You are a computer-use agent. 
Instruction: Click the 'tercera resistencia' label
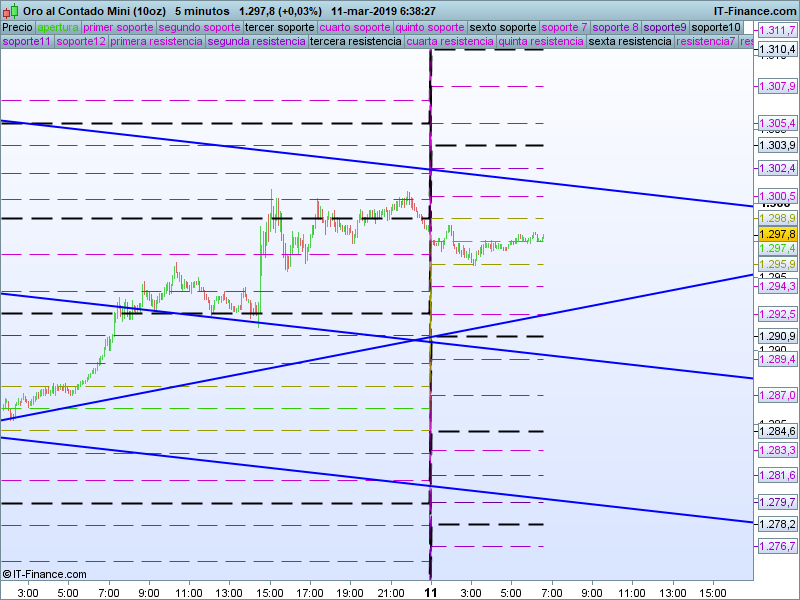[x=355, y=42]
